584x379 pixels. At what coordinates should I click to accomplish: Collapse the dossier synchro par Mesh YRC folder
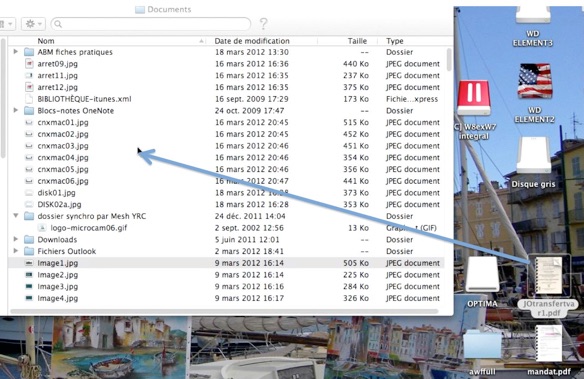(16, 216)
